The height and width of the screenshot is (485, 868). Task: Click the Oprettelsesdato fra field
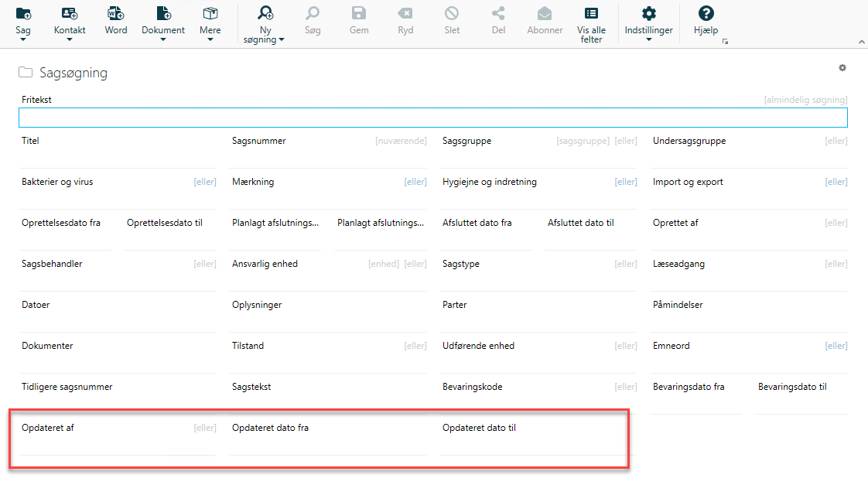click(x=65, y=241)
